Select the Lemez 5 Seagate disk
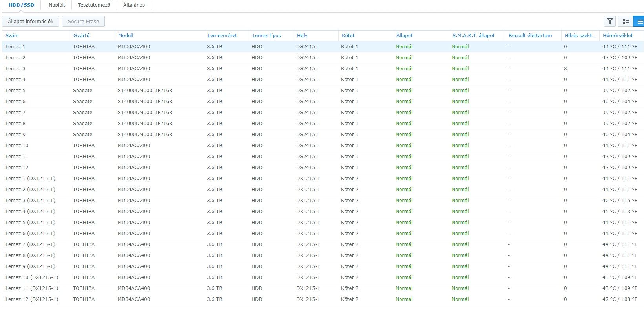644x312 pixels. click(323, 90)
